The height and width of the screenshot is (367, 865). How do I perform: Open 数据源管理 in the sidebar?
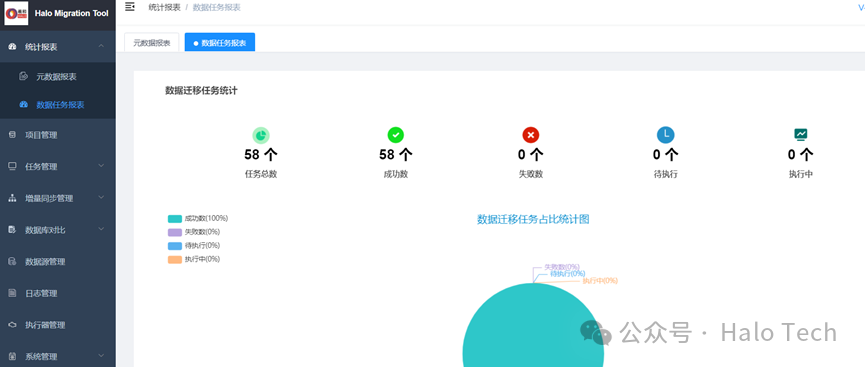(x=58, y=262)
